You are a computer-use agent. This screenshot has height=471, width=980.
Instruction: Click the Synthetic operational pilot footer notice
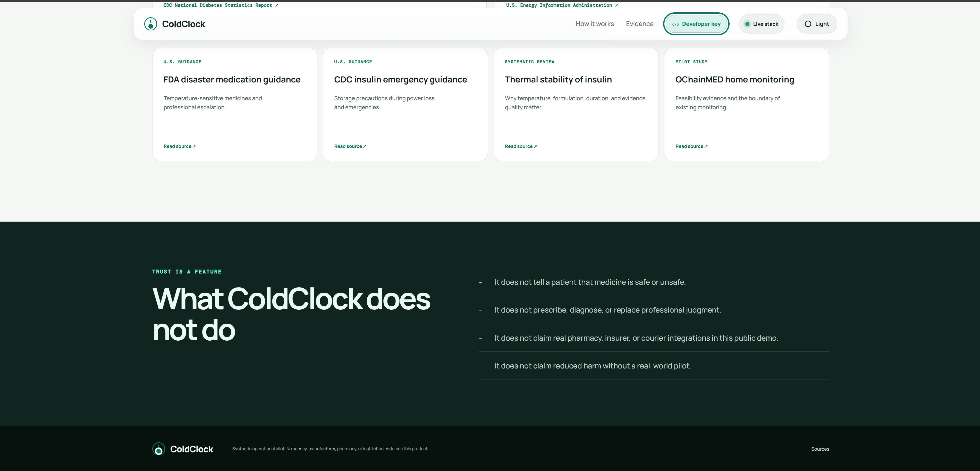click(330, 449)
